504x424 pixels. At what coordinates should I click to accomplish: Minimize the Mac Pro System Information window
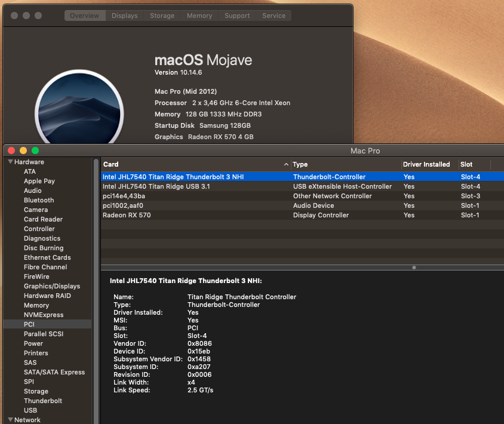click(x=23, y=150)
